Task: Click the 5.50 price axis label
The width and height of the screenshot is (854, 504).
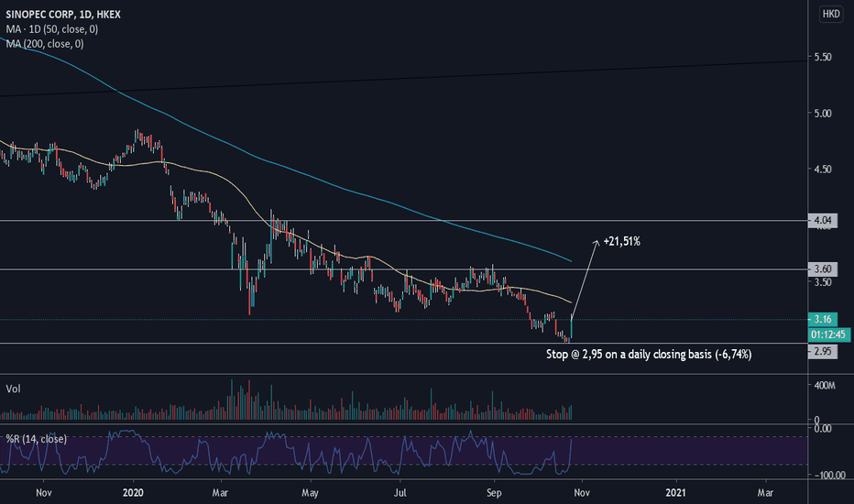Action: tap(823, 57)
